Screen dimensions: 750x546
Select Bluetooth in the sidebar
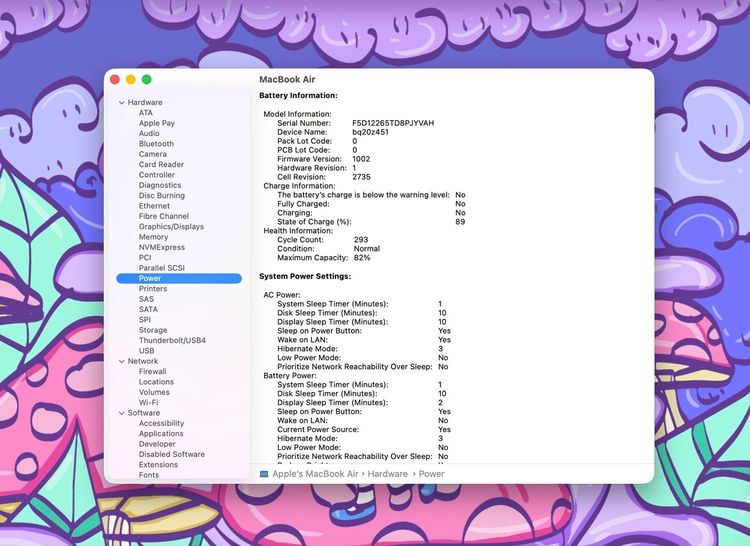pos(156,144)
